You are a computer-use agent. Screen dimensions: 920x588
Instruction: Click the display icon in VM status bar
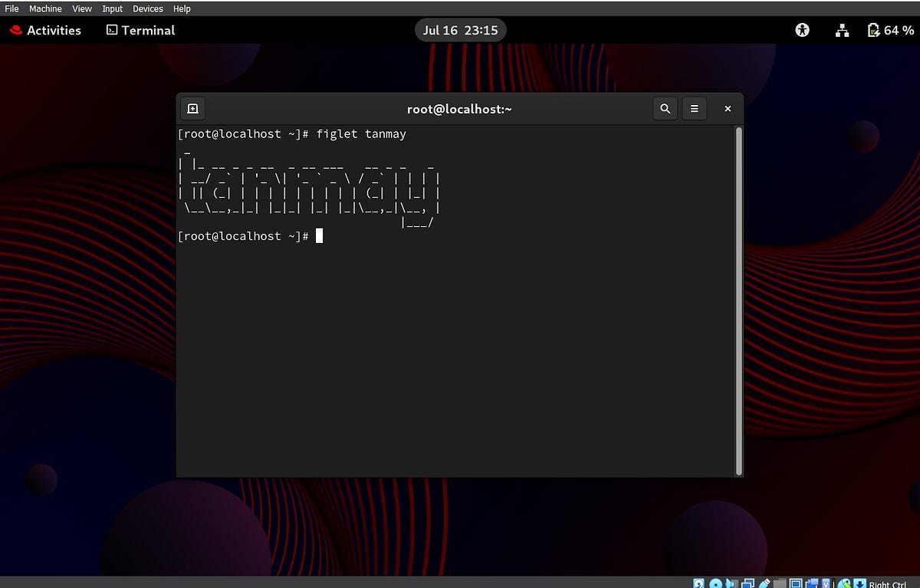tap(795, 583)
